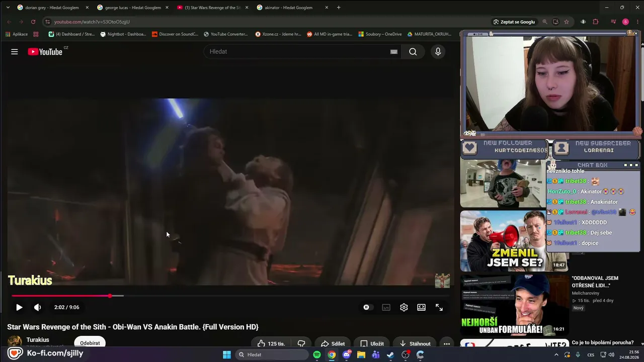The width and height of the screenshot is (644, 362).
Task: Open Spotify from the taskbar
Action: (x=317, y=354)
